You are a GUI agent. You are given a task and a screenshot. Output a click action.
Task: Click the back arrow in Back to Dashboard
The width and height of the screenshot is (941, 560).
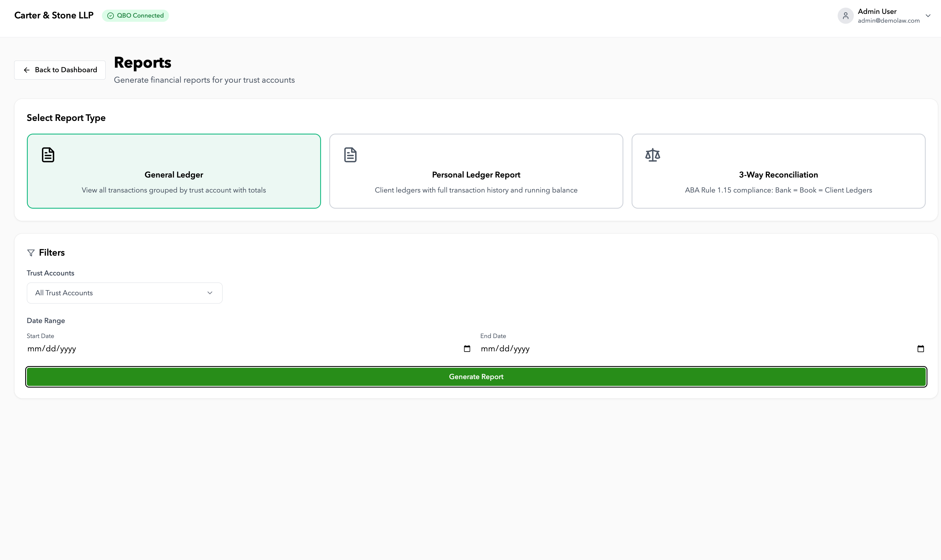coord(27,70)
